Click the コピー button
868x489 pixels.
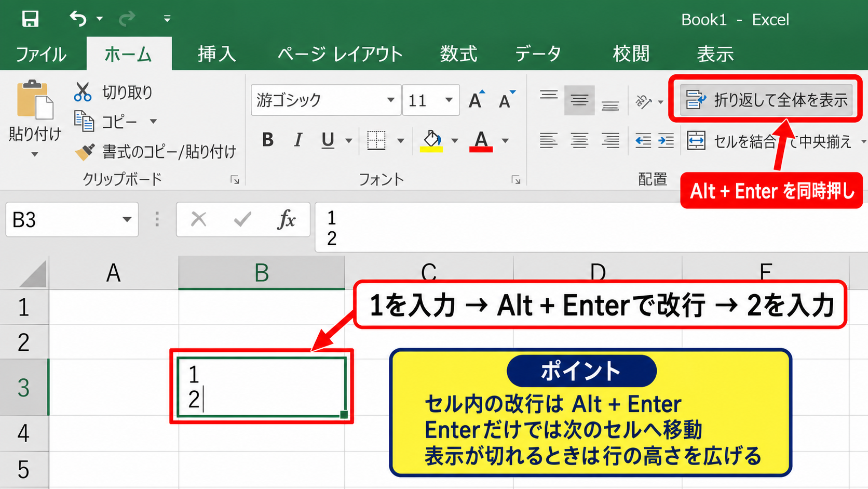[106, 122]
